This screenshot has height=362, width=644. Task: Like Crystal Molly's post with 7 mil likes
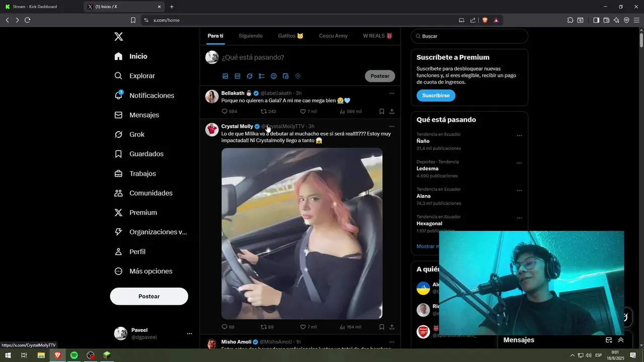pyautogui.click(x=308, y=327)
